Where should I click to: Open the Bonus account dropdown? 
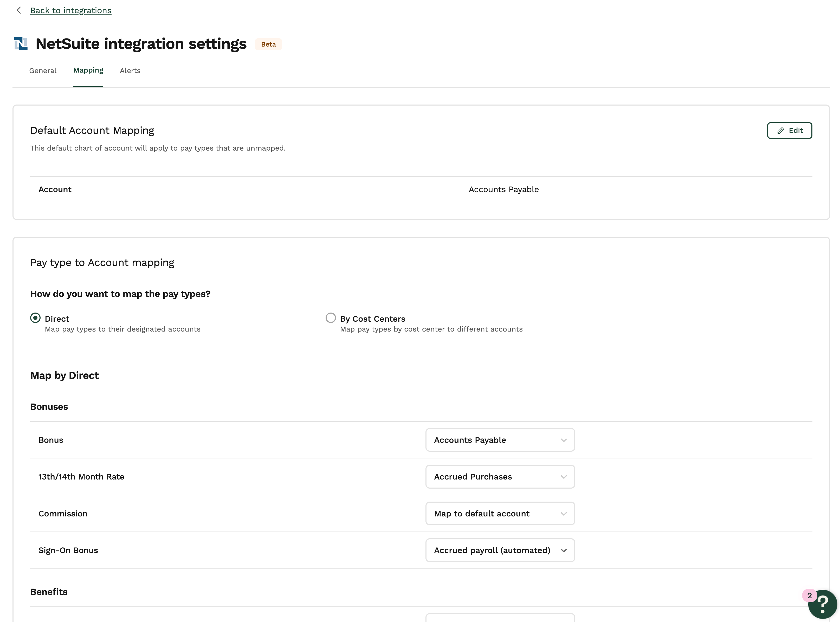(500, 440)
